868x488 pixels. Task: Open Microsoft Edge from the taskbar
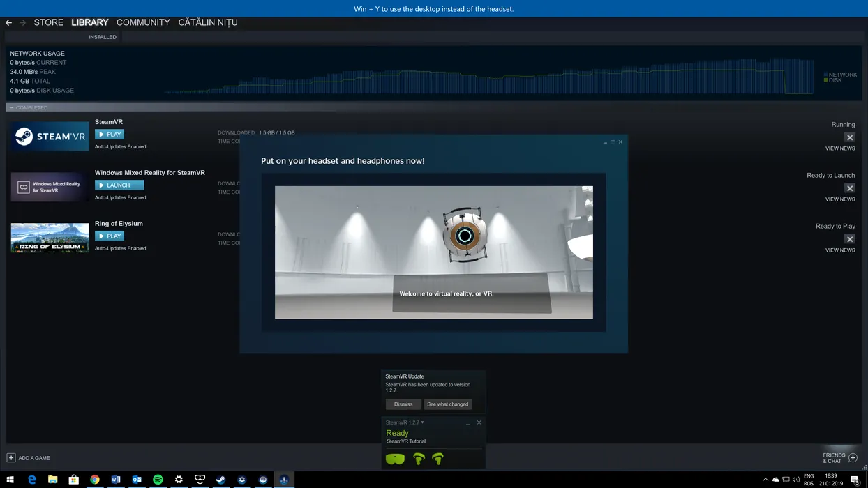tap(31, 480)
